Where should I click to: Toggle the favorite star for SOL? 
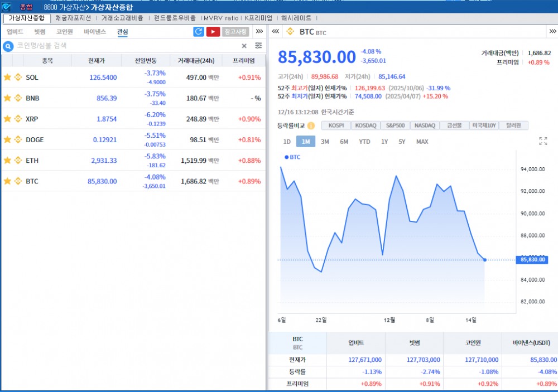tap(8, 78)
